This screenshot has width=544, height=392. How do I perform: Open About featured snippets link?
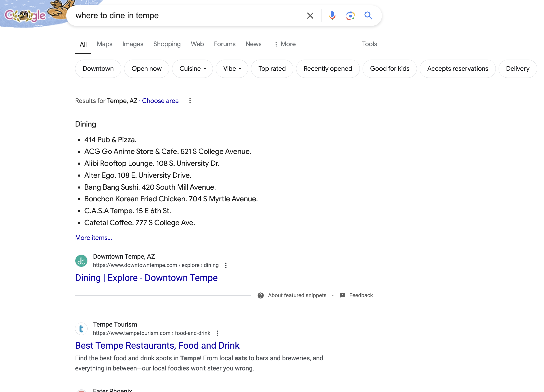coord(297,295)
